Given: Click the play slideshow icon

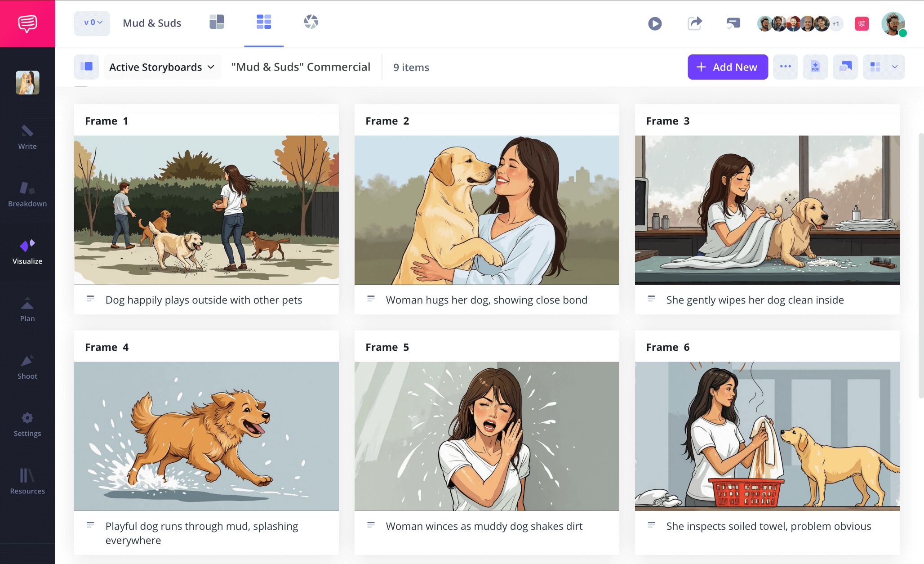Looking at the screenshot, I should [x=655, y=23].
